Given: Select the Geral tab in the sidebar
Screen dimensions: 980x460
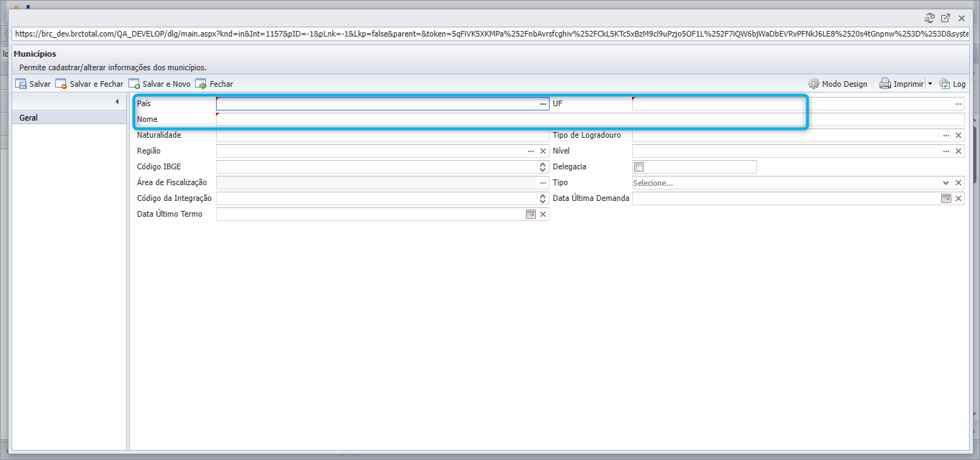Looking at the screenshot, I should (70, 118).
